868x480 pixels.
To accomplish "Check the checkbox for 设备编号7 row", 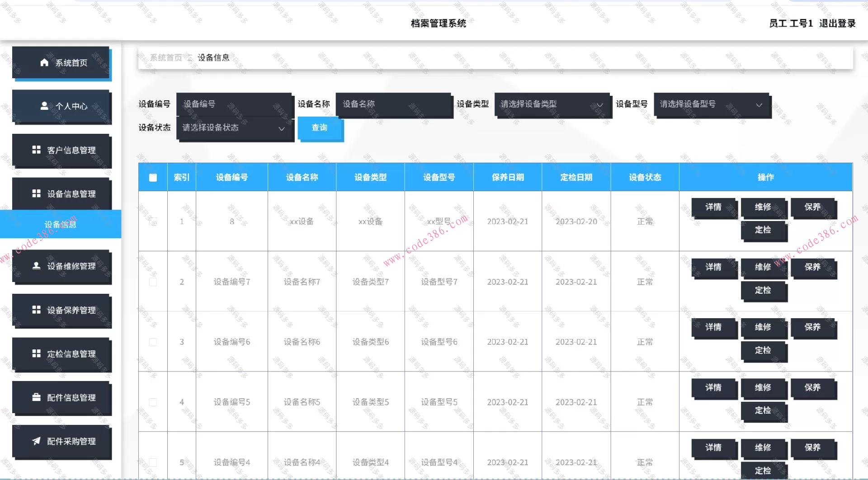I will tap(153, 281).
